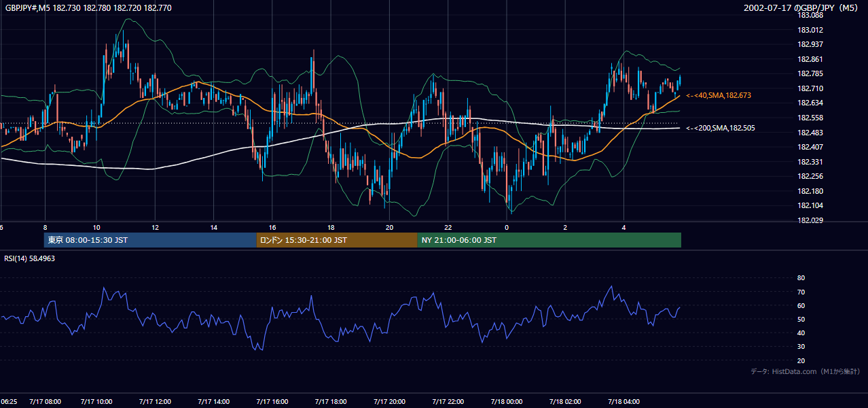Click hour tick 10 below price chart
This screenshot has height=408, width=868.
click(x=96, y=227)
